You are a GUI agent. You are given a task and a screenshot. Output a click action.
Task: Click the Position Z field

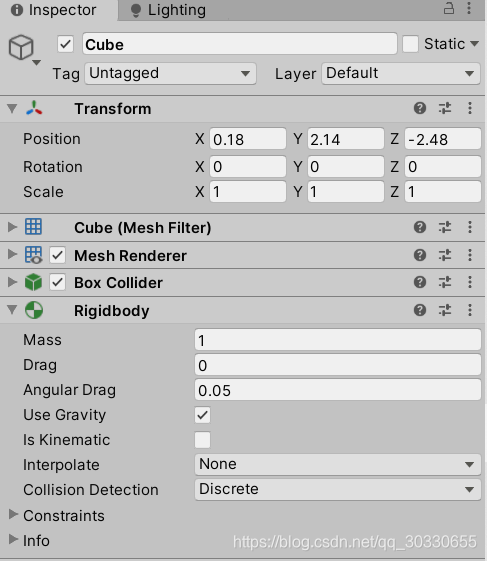pyautogui.click(x=443, y=139)
